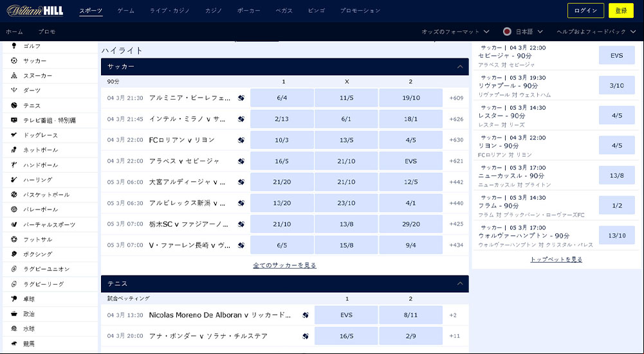Screen dimensions: 644x354
Task: Select the water polo icon
Action: click(x=14, y=328)
